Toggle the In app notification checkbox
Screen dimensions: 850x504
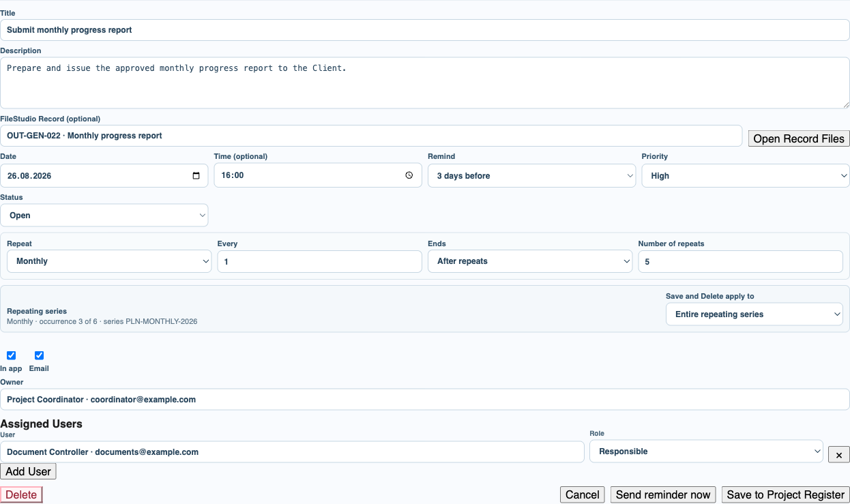(x=11, y=355)
